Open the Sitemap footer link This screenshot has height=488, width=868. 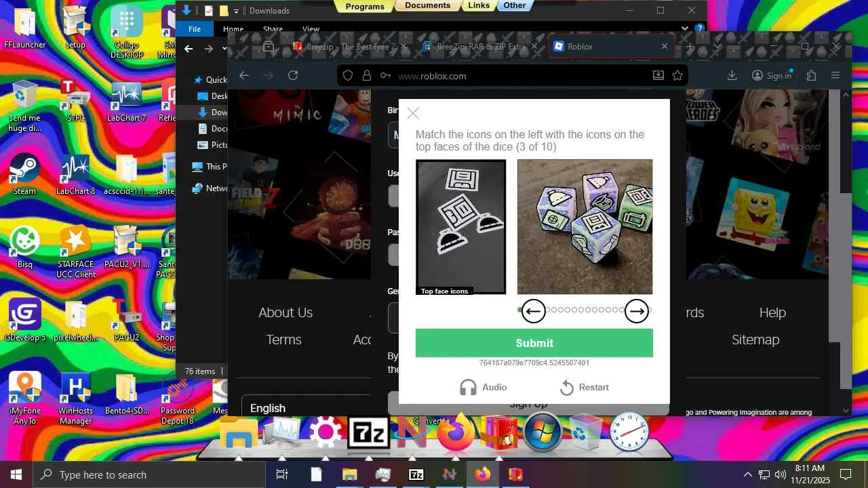(x=755, y=340)
